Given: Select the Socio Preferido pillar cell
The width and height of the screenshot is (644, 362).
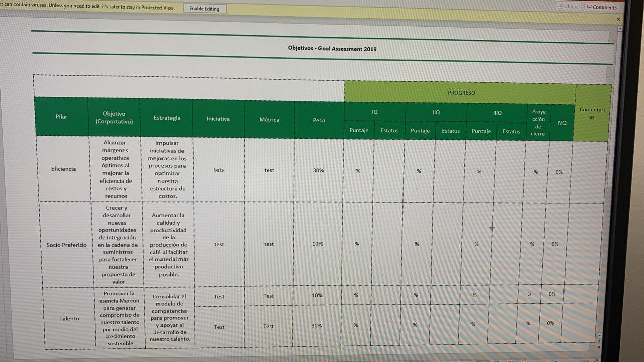Looking at the screenshot, I should point(66,245).
